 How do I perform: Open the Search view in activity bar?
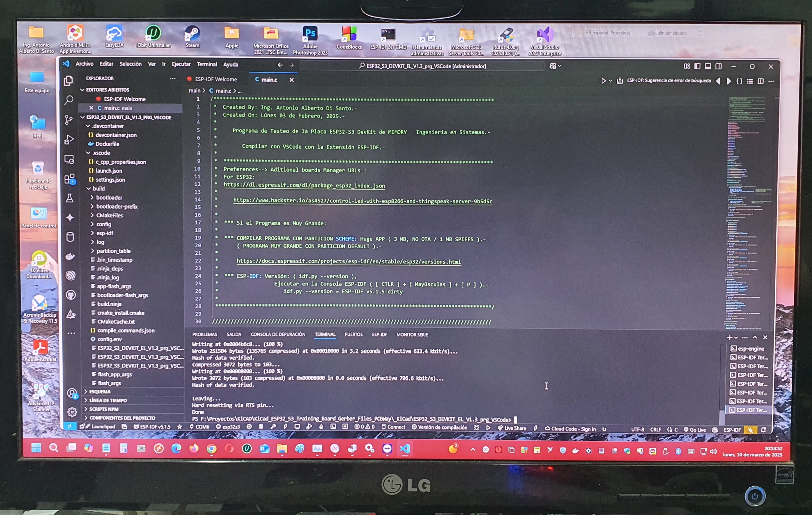(x=69, y=100)
